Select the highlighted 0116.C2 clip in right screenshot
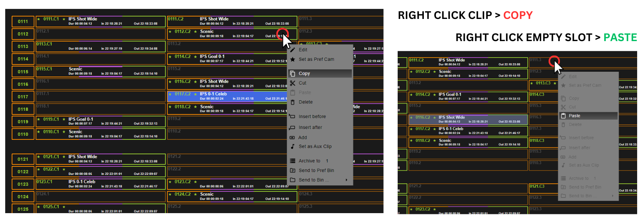This screenshot has height=222, width=644. point(468,119)
